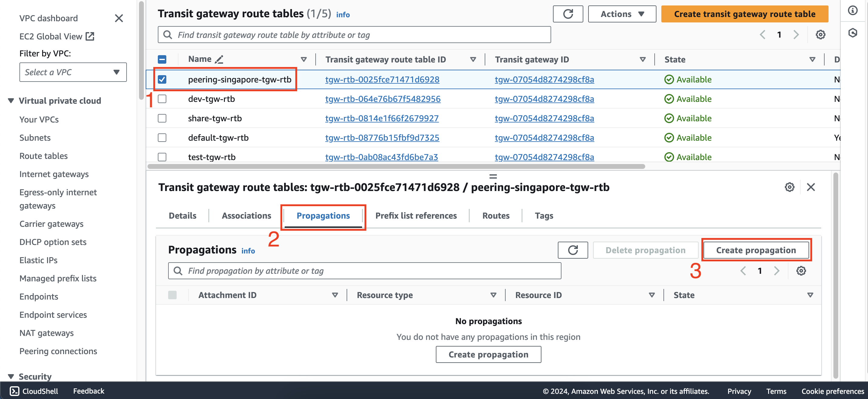The width and height of the screenshot is (868, 399).
Task: Click the refresh icon for route tables
Action: click(x=568, y=14)
